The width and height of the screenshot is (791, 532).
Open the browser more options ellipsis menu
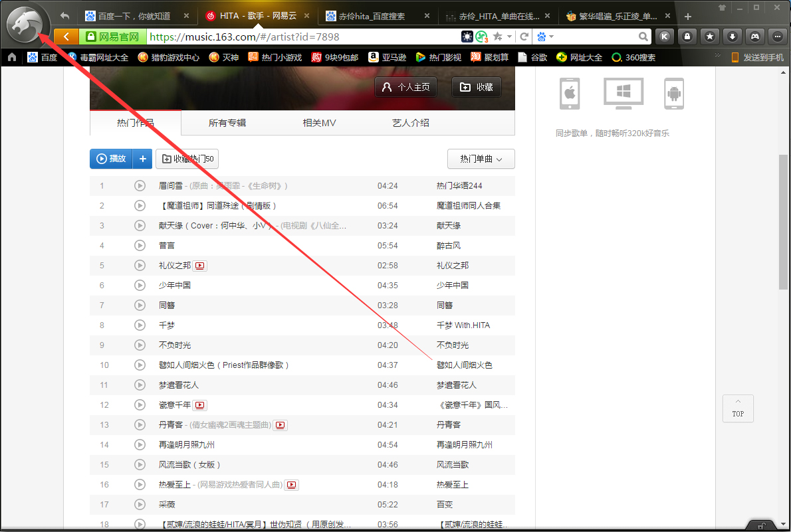point(776,37)
